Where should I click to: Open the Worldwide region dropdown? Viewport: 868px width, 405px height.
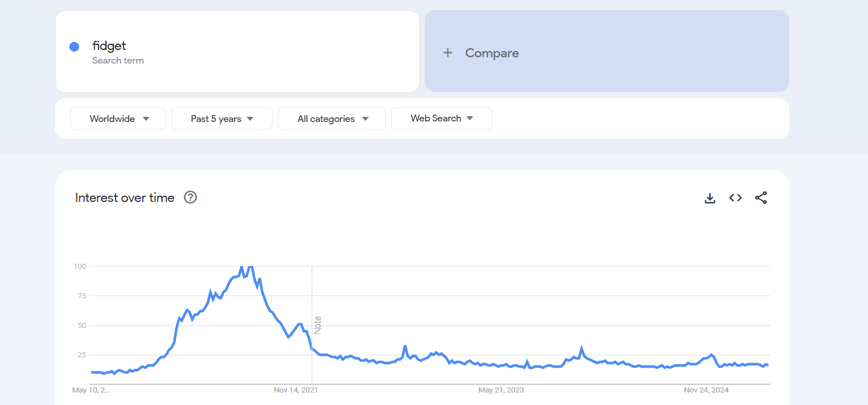pyautogui.click(x=118, y=119)
